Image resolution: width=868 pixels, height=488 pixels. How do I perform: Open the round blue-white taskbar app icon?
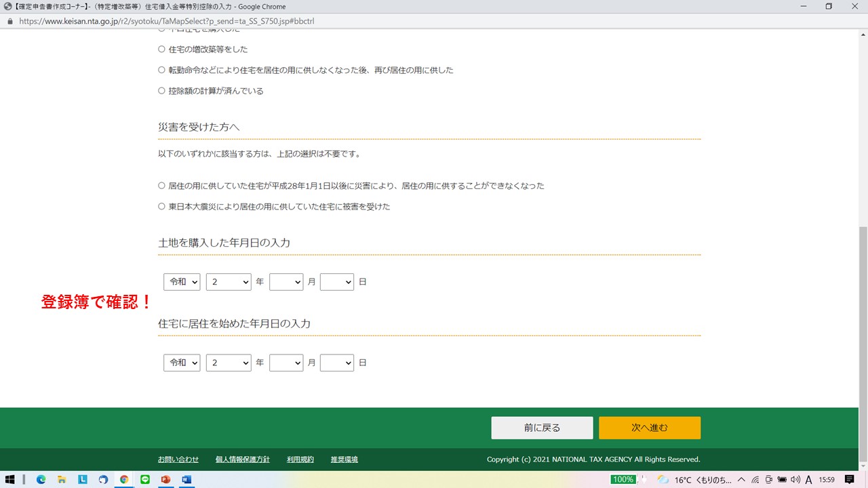pyautogui.click(x=103, y=479)
